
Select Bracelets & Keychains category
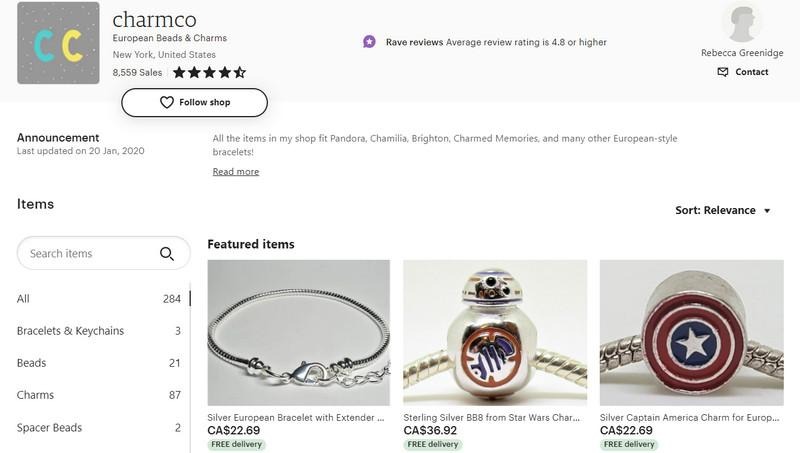[70, 331]
